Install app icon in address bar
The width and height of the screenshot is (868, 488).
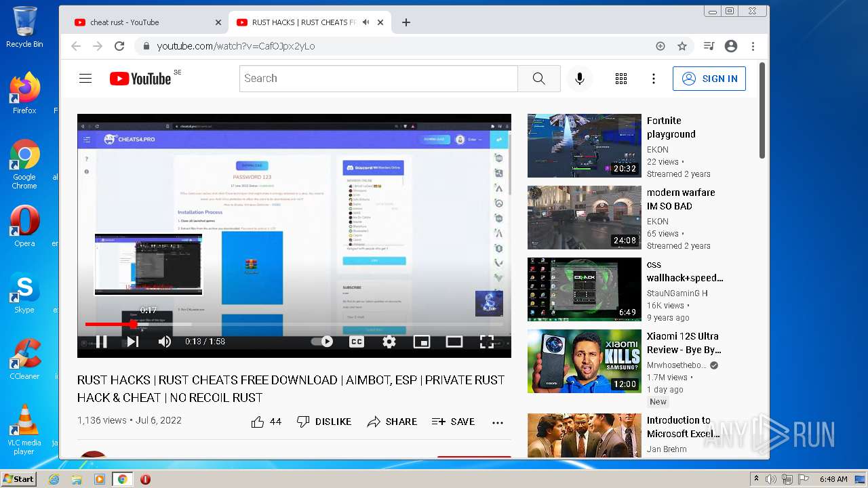(660, 46)
